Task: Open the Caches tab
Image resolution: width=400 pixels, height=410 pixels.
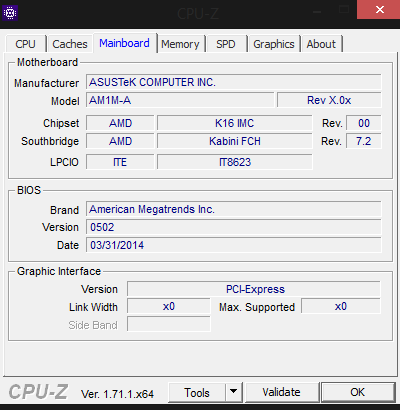Action: pos(70,44)
